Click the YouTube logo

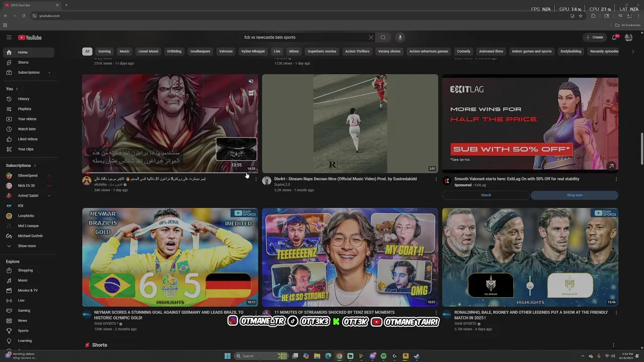point(30,38)
